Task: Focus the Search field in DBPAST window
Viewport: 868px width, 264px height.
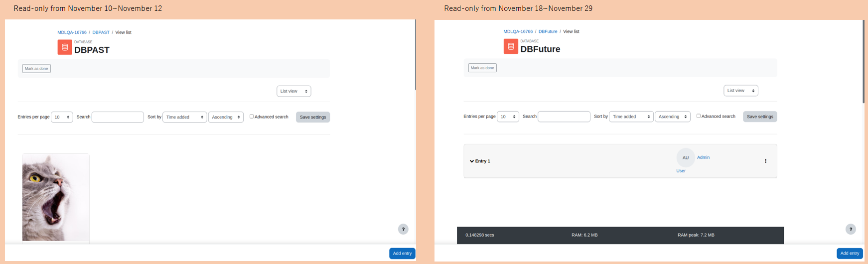Action: click(118, 117)
